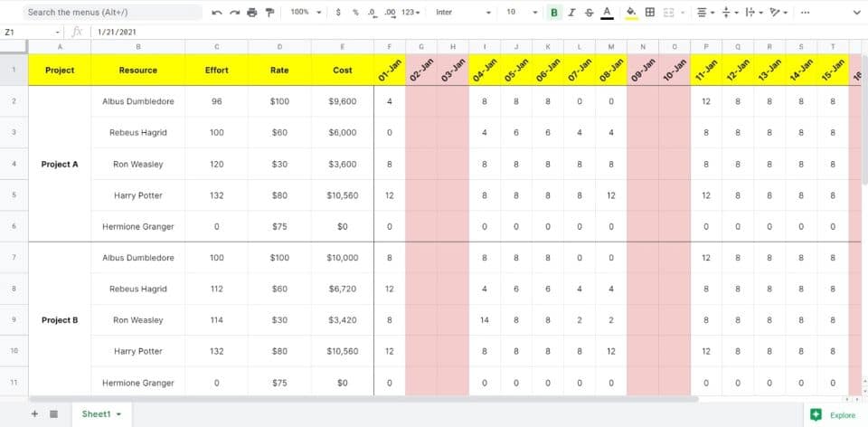The width and height of the screenshot is (868, 427).
Task: Open the All Sheets list icon
Action: [53, 413]
